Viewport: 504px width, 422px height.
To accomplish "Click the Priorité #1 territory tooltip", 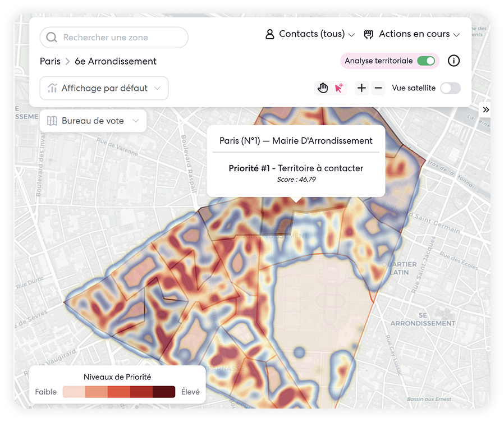I will [x=296, y=168].
